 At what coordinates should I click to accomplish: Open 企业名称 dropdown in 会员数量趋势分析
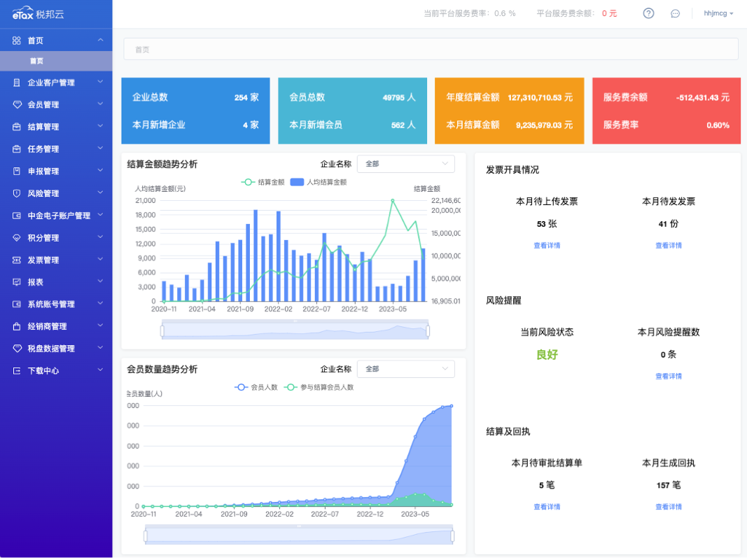click(x=405, y=369)
